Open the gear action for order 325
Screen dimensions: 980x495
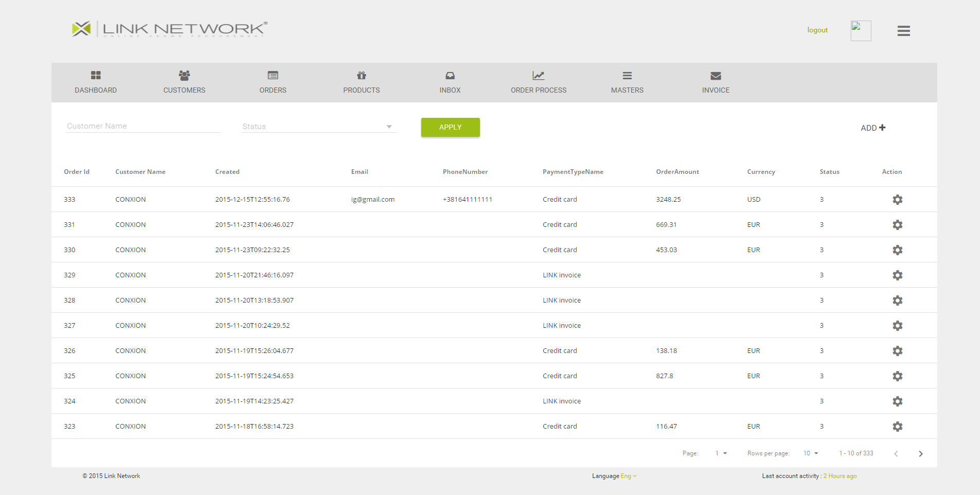coord(897,376)
